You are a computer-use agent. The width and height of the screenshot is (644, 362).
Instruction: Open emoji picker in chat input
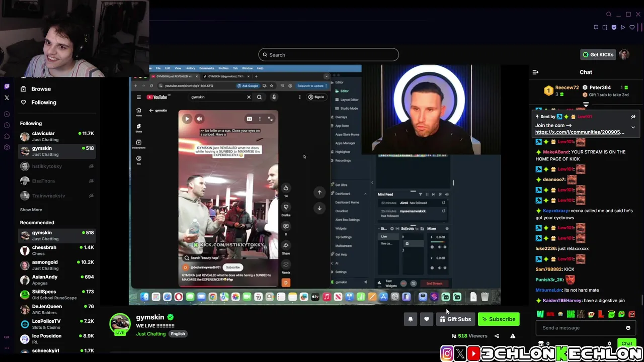point(628,328)
